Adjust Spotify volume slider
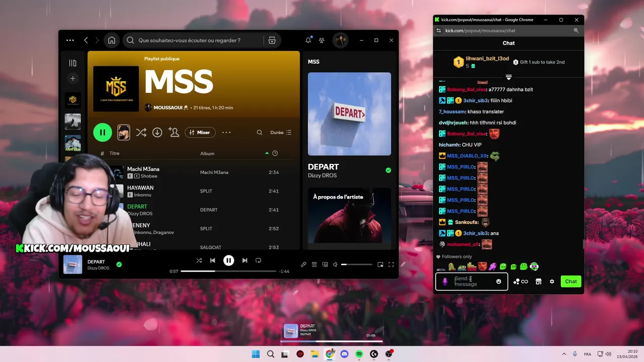 pos(357,264)
